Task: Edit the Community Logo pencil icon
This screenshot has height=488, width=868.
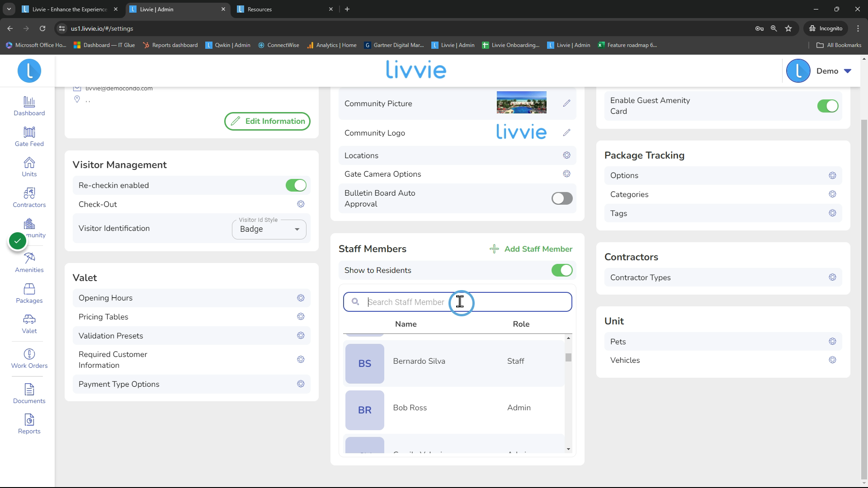Action: point(566,133)
